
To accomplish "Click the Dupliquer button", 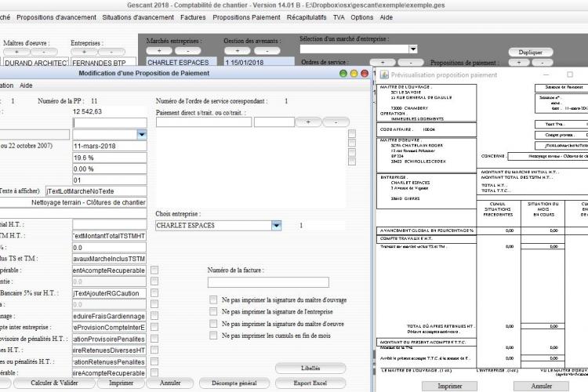I will click(530, 53).
